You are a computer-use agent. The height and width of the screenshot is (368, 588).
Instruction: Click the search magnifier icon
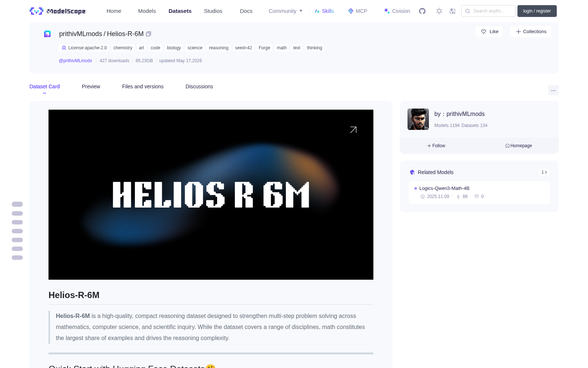coord(467,11)
